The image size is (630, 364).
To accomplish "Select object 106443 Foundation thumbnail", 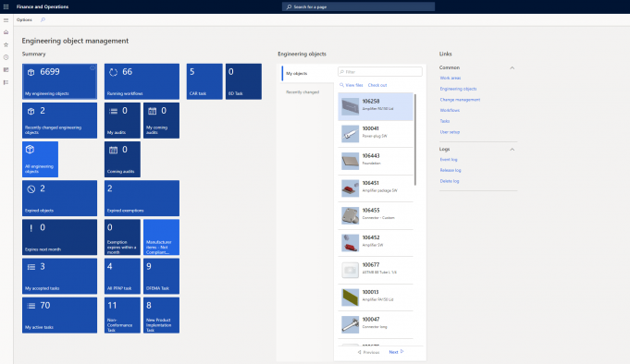I will point(350,161).
